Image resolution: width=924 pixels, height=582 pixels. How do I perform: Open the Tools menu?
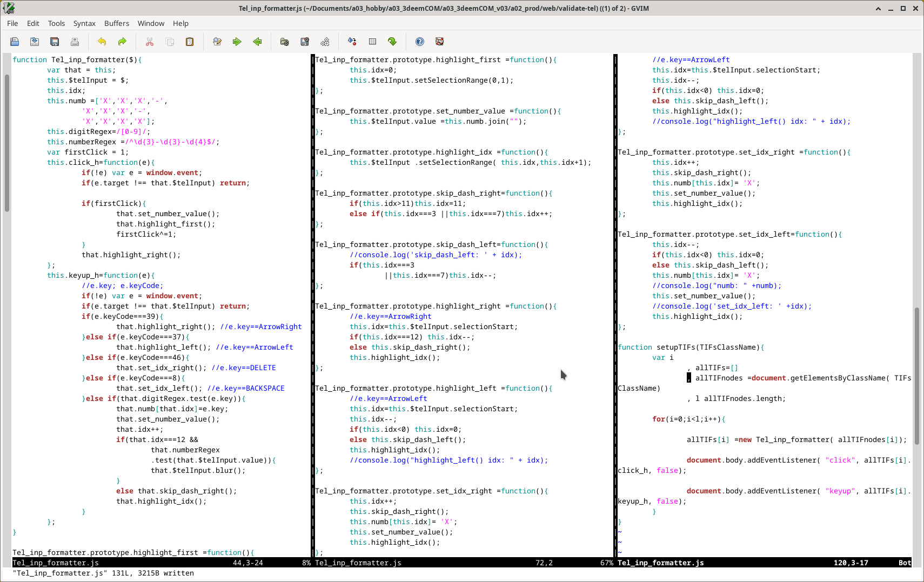coord(56,23)
